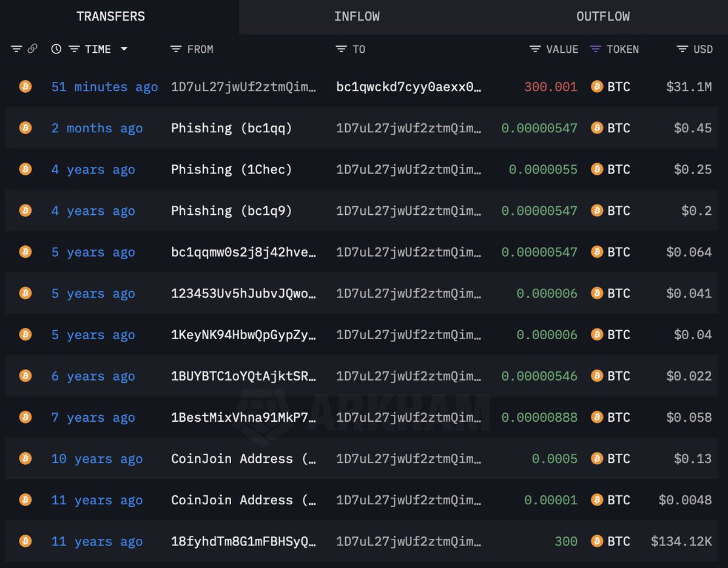Image resolution: width=728 pixels, height=568 pixels.
Task: Open CoinJoin Address sender on 0.0005 row
Action: tap(243, 459)
